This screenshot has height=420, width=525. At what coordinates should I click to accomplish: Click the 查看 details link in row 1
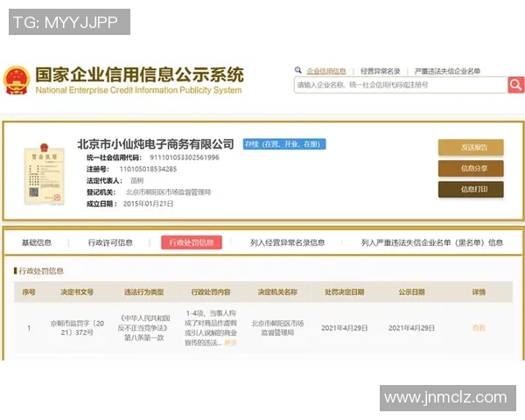(x=479, y=328)
